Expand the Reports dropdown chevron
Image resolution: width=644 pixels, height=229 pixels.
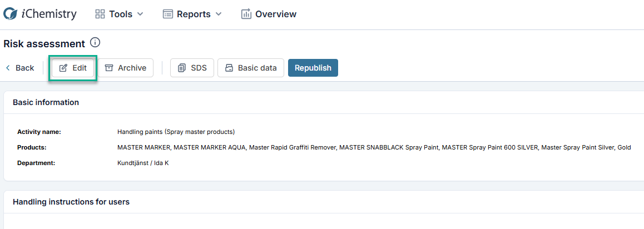pos(218,14)
